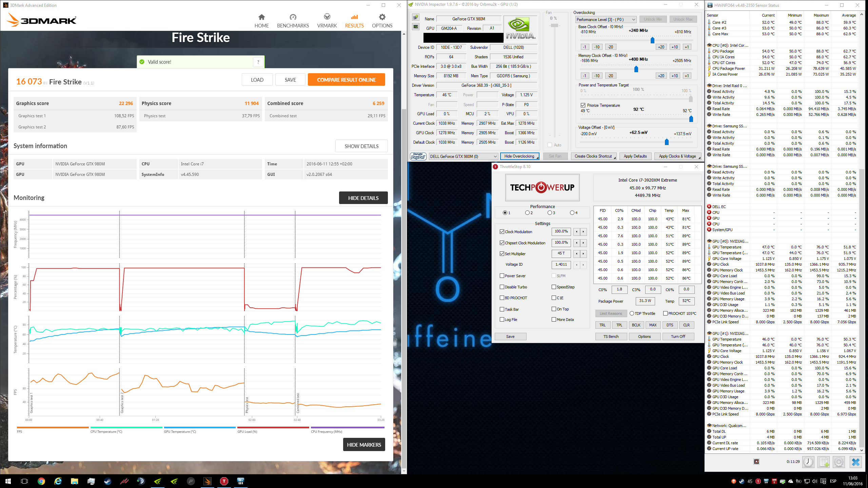This screenshot has height=488, width=868.
Task: Enable SpeedStep checkbox
Action: pyautogui.click(x=554, y=287)
